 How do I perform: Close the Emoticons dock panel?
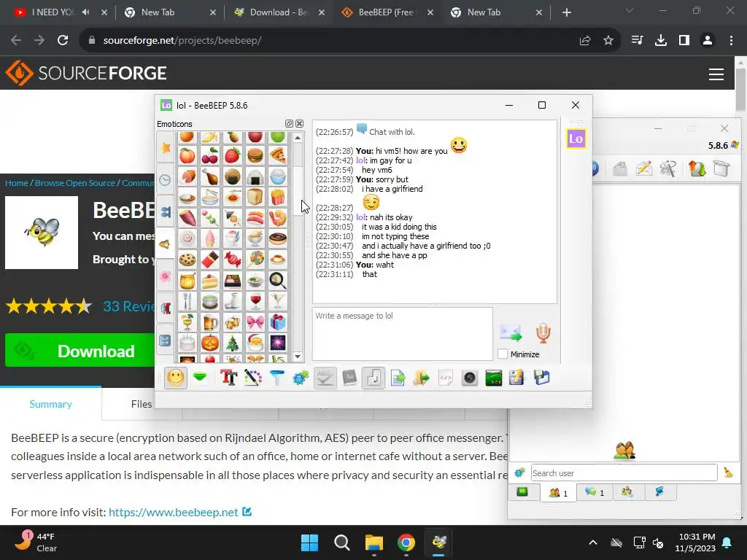click(x=300, y=124)
